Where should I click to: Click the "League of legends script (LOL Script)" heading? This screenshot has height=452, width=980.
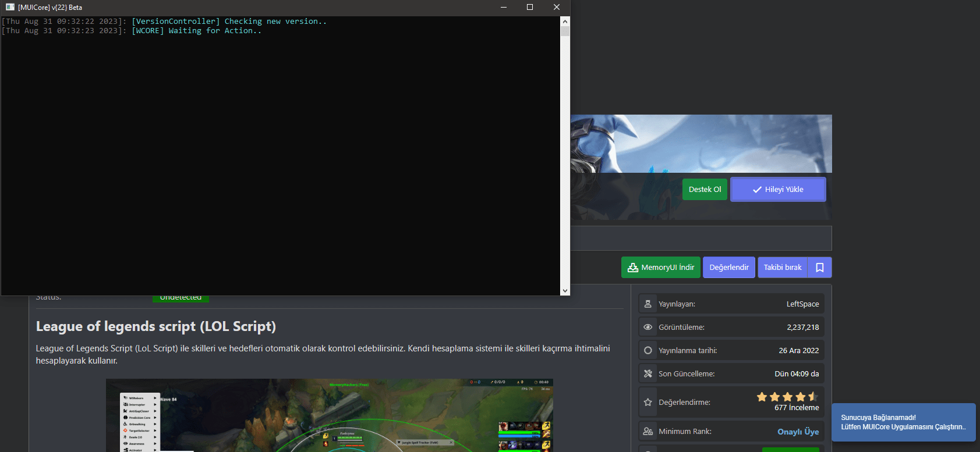click(156, 326)
